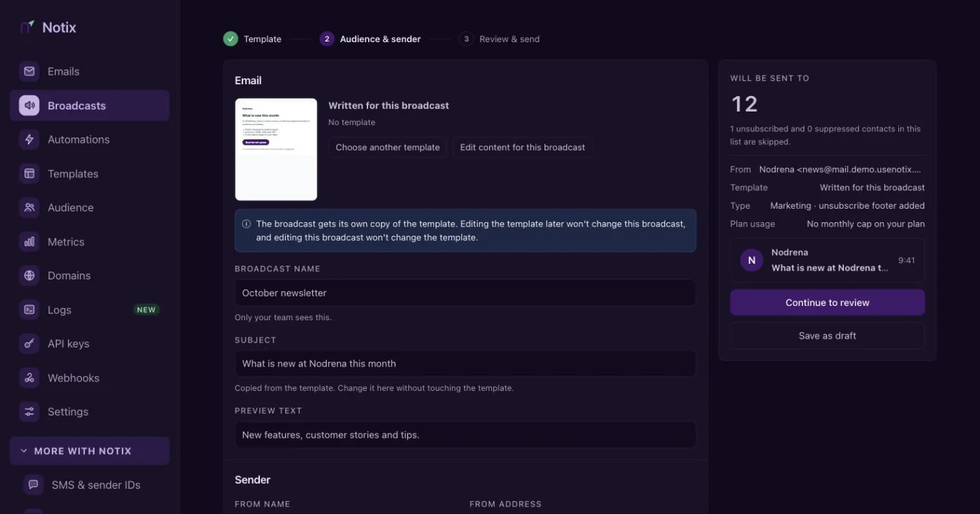
Task: Click the 9:41 time in inbox preview
Action: pyautogui.click(x=906, y=260)
